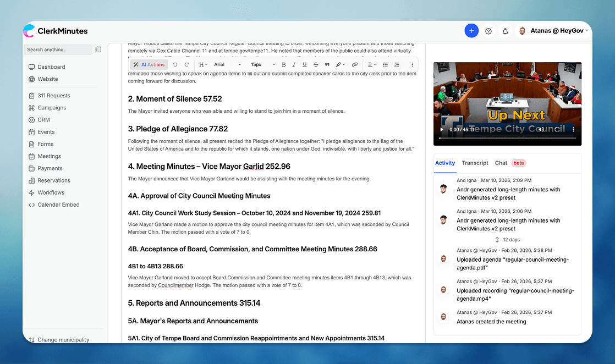Open the CRM section
Viewport: 615px width, 364px height.
pos(43,120)
